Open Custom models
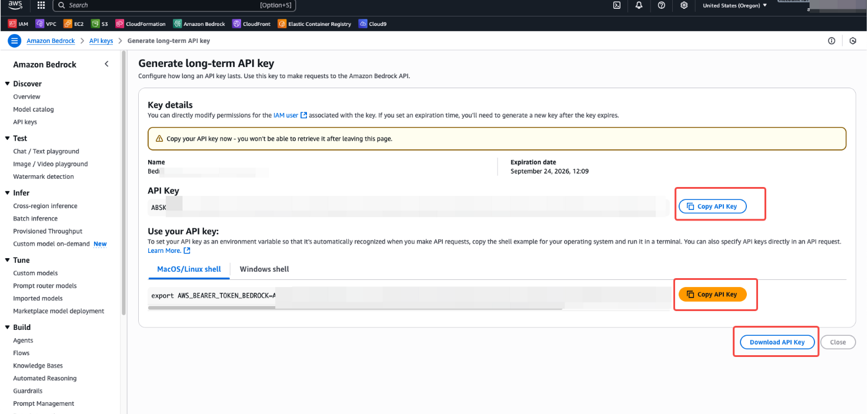The width and height of the screenshot is (868, 414). click(x=35, y=273)
